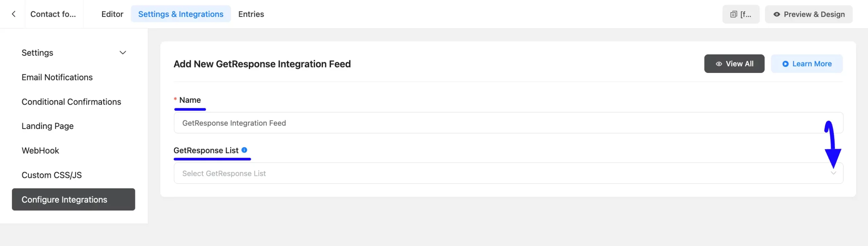Click the back arrow icon
Image resolution: width=868 pixels, height=246 pixels.
(x=14, y=14)
